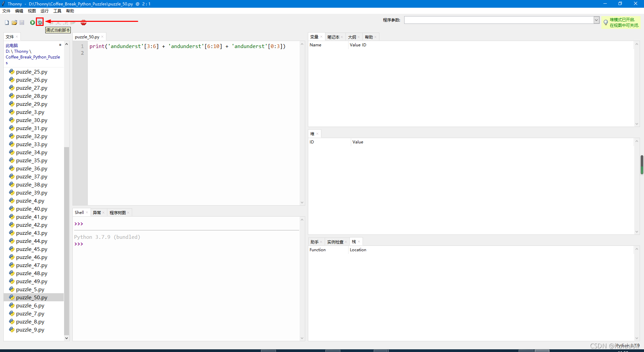Switch to the 栈 stack tab

(x=354, y=242)
